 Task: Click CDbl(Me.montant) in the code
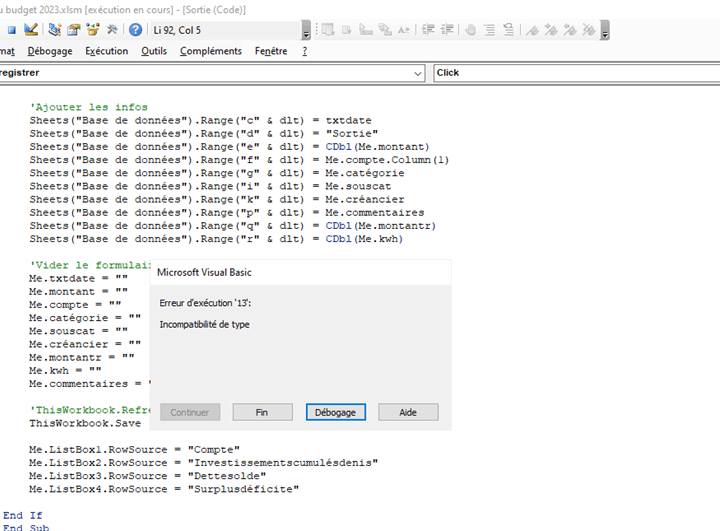point(377,147)
